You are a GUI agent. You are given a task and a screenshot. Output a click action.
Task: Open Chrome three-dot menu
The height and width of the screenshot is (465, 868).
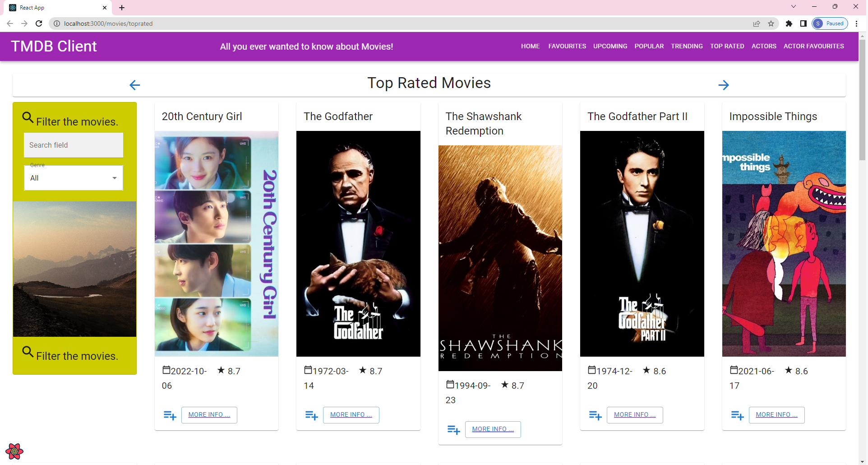tap(856, 23)
